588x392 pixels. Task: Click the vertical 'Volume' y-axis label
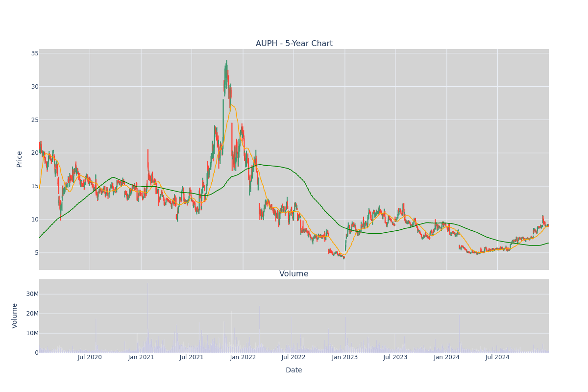coord(15,316)
